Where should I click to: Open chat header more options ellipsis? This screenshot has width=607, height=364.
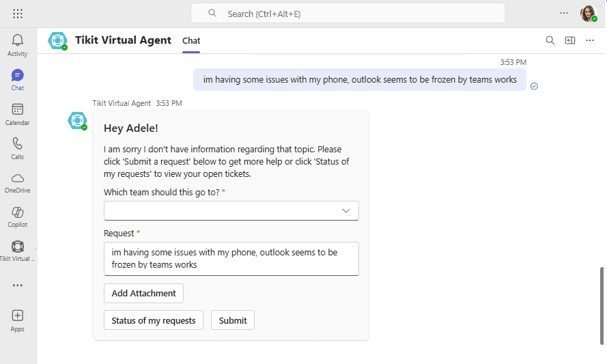589,40
